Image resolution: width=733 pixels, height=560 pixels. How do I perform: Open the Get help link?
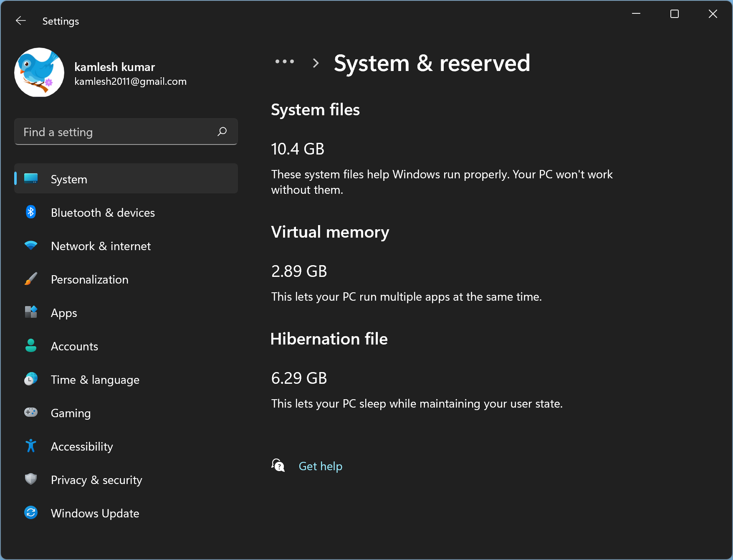(x=320, y=466)
